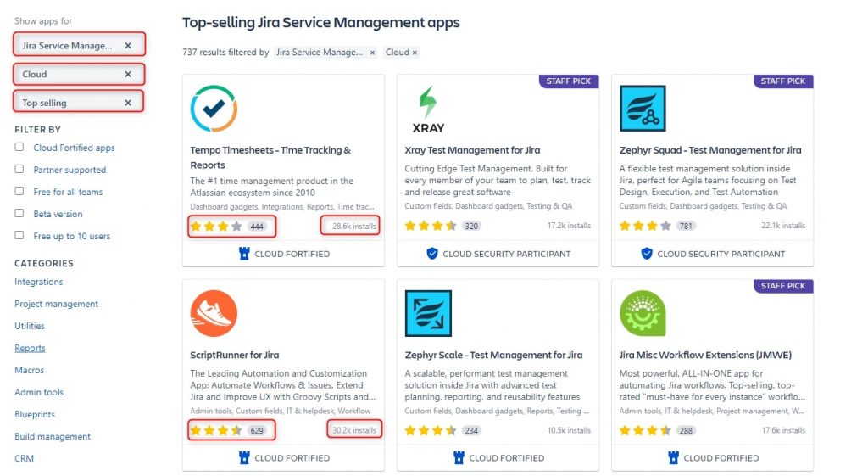Click the Zephyr Scale app icon
The image size is (868, 476).
(x=428, y=313)
